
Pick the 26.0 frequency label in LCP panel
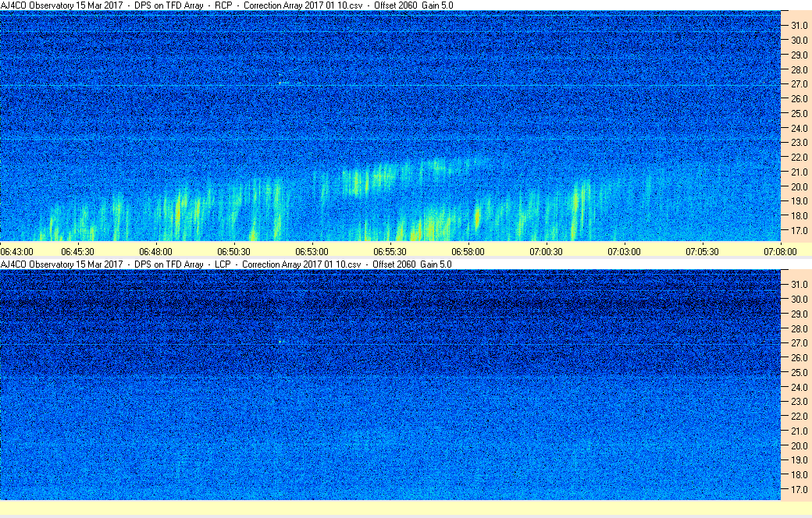(x=799, y=357)
